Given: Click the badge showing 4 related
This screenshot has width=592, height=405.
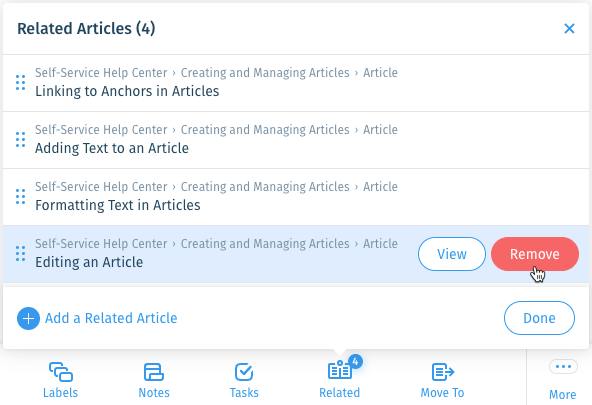Looking at the screenshot, I should click(x=355, y=362).
